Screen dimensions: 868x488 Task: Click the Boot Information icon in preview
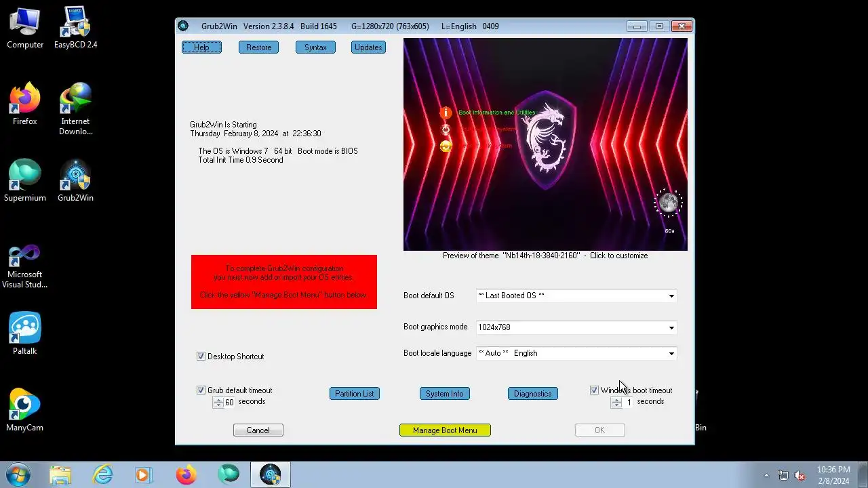click(446, 113)
